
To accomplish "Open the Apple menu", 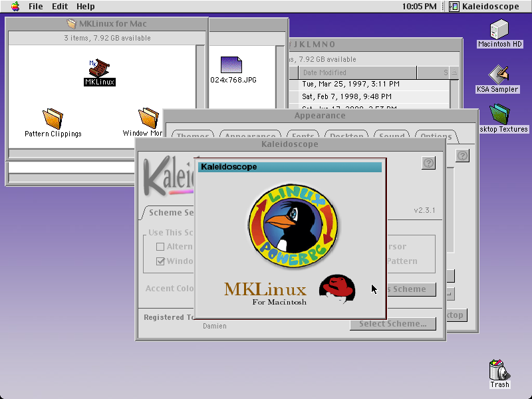I will point(15,6).
